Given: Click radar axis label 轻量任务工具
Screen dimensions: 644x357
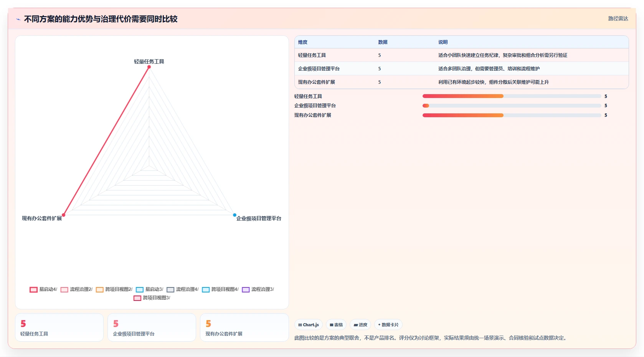Looking at the screenshot, I should tap(149, 61).
